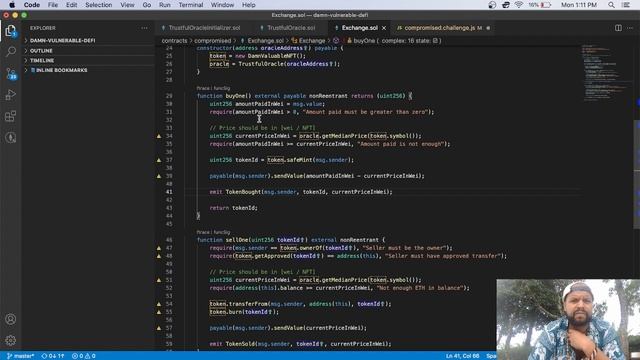The width and height of the screenshot is (640, 360).
Task: Open macOS Control Center icon
Action: pyautogui.click(x=626, y=5)
